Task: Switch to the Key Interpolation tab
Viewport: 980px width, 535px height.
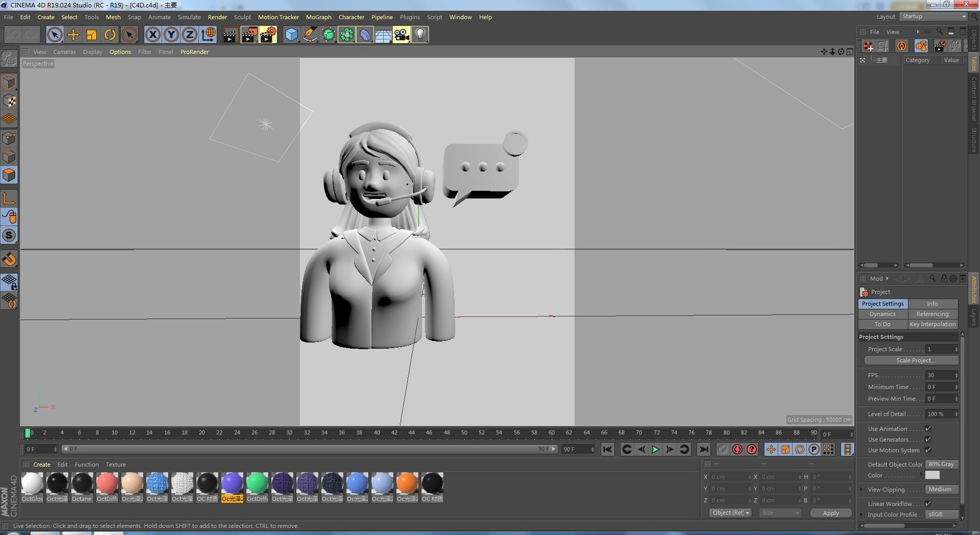Action: (933, 324)
